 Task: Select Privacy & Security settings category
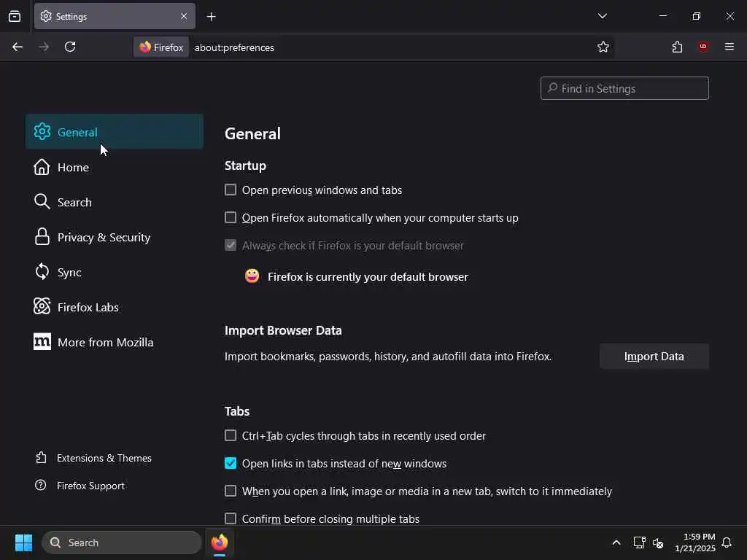pyautogui.click(x=104, y=237)
